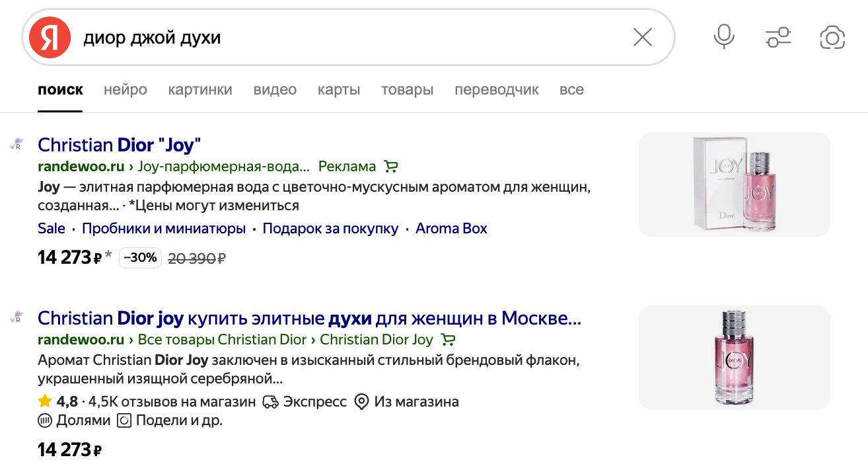This screenshot has height=472, width=868.
Task: Click the snippet text starting "Joy — элитная парфюмерная вода"
Action: (314, 196)
